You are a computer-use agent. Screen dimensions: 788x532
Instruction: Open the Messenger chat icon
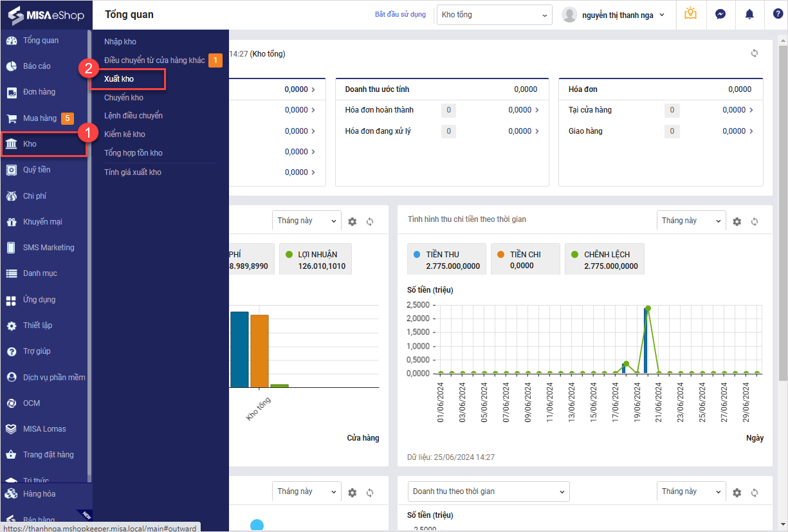click(720, 14)
